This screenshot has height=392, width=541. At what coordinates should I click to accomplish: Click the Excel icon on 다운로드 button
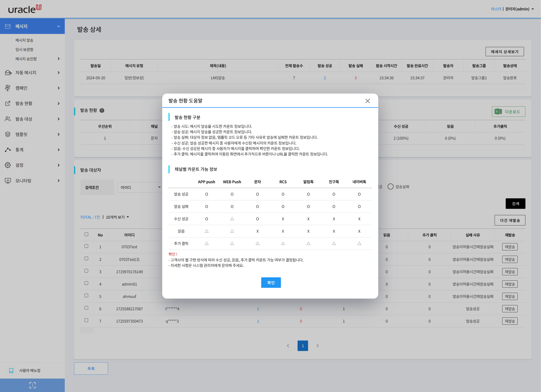click(498, 112)
